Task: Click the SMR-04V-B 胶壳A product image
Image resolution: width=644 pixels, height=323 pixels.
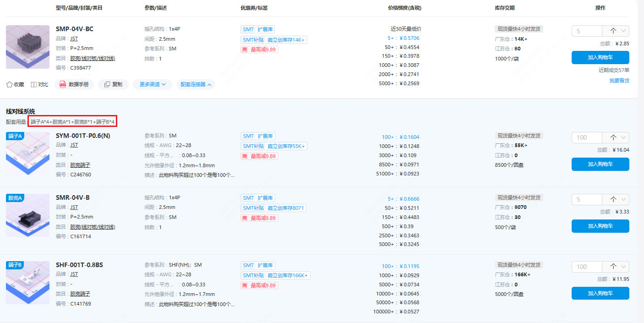Action: click(x=27, y=216)
